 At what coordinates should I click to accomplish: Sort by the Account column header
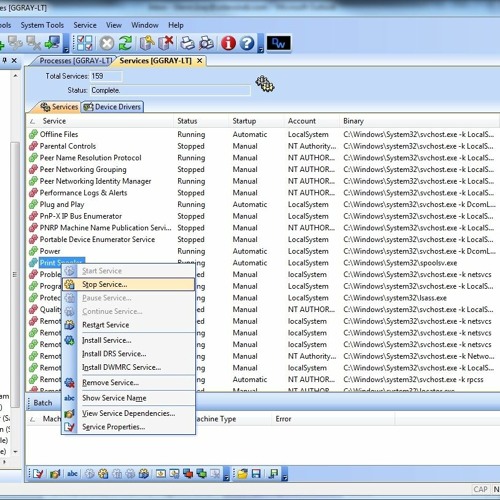point(312,121)
